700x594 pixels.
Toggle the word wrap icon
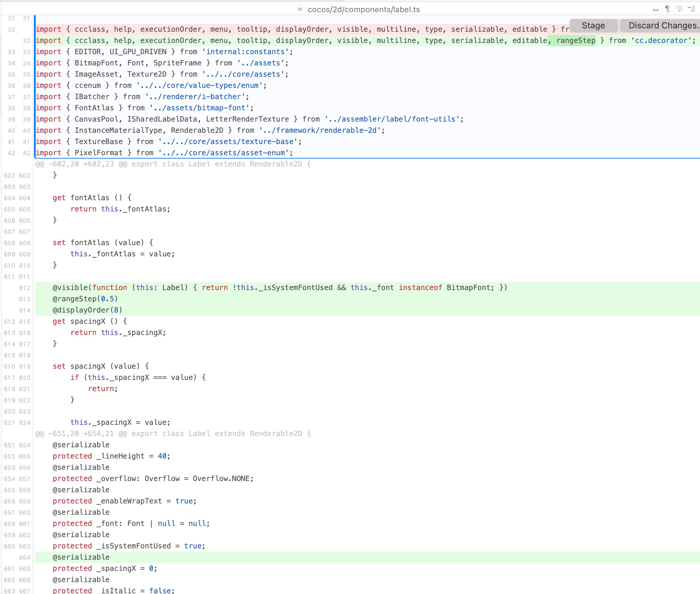679,10
